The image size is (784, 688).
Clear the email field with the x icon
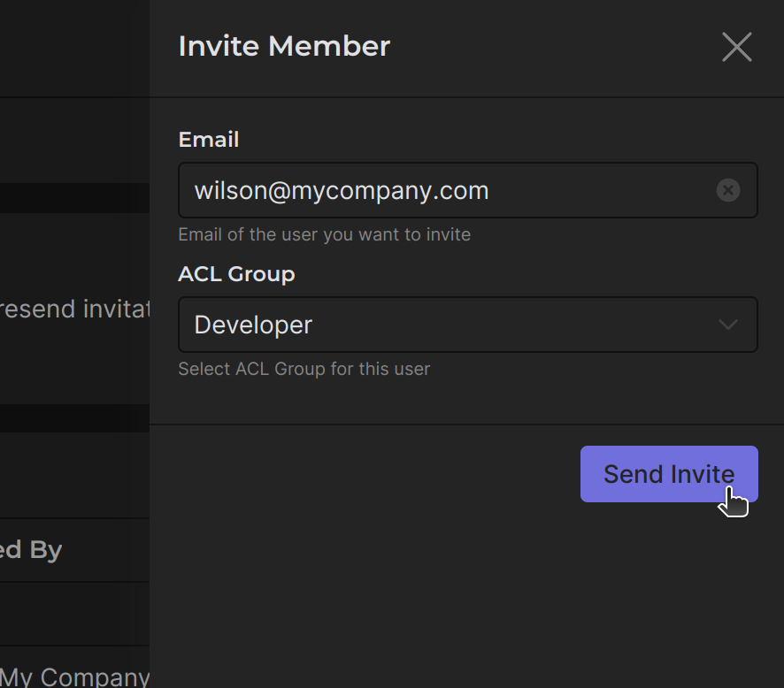pos(727,190)
